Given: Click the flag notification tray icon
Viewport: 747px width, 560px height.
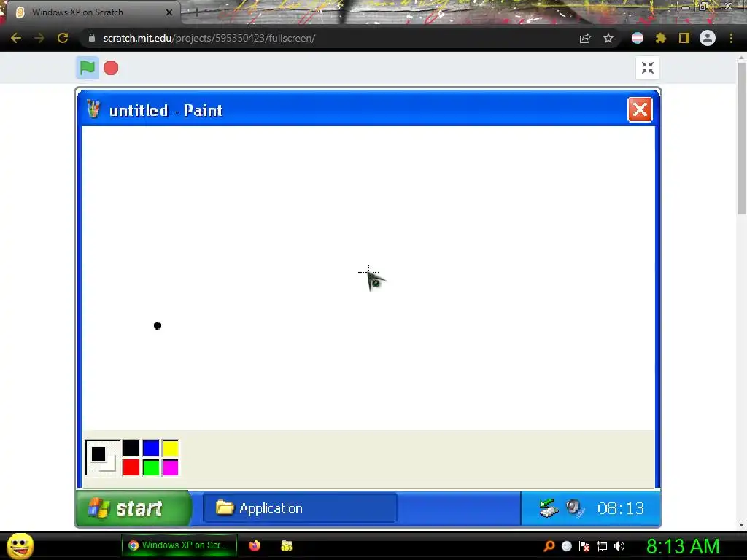Looking at the screenshot, I should tap(584, 546).
